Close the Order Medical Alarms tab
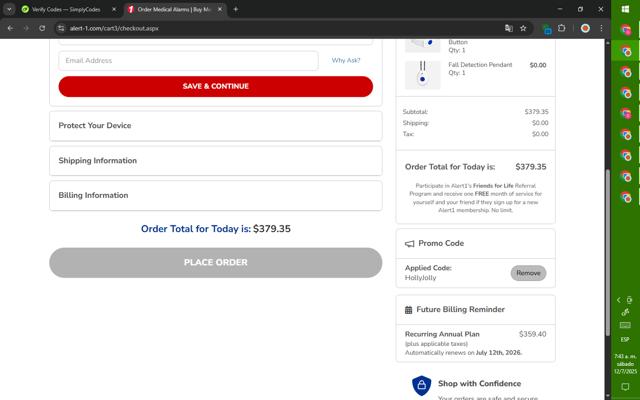This screenshot has width=640, height=400. pyautogui.click(x=220, y=9)
